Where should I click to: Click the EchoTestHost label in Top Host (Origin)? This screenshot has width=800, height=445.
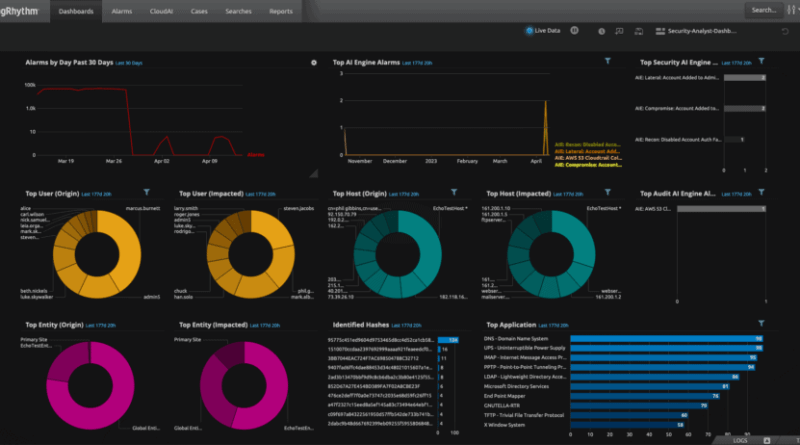(x=450, y=208)
